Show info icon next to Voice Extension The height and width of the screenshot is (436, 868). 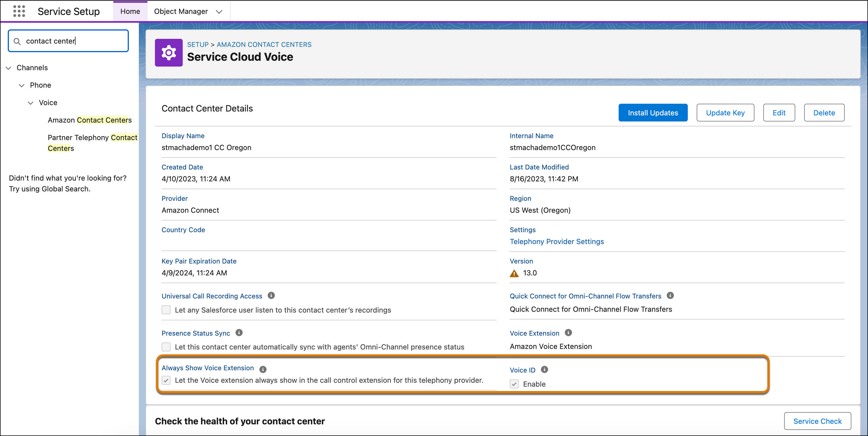point(568,333)
